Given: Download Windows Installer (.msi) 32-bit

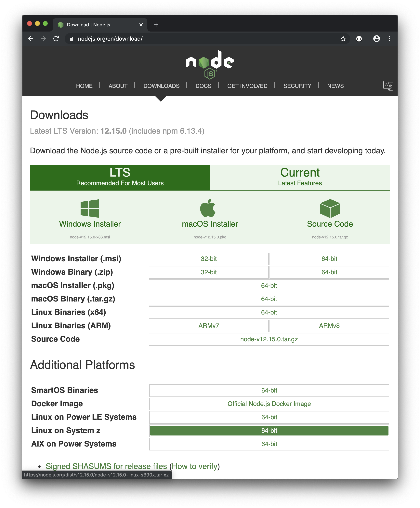Looking at the screenshot, I should pyautogui.click(x=209, y=259).
